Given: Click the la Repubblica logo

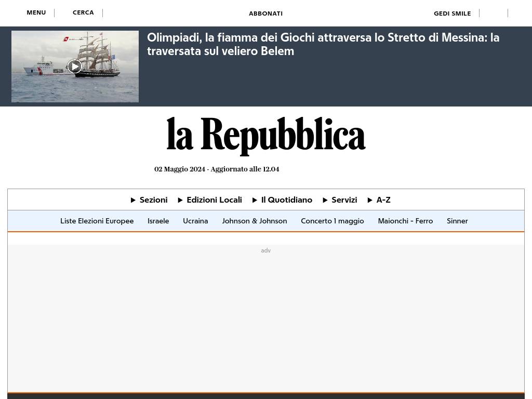Looking at the screenshot, I should pos(265,135).
